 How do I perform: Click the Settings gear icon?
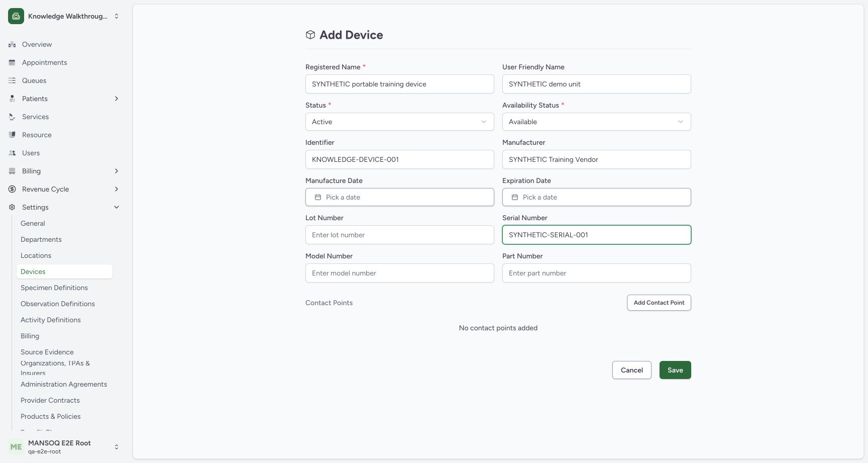[12, 207]
